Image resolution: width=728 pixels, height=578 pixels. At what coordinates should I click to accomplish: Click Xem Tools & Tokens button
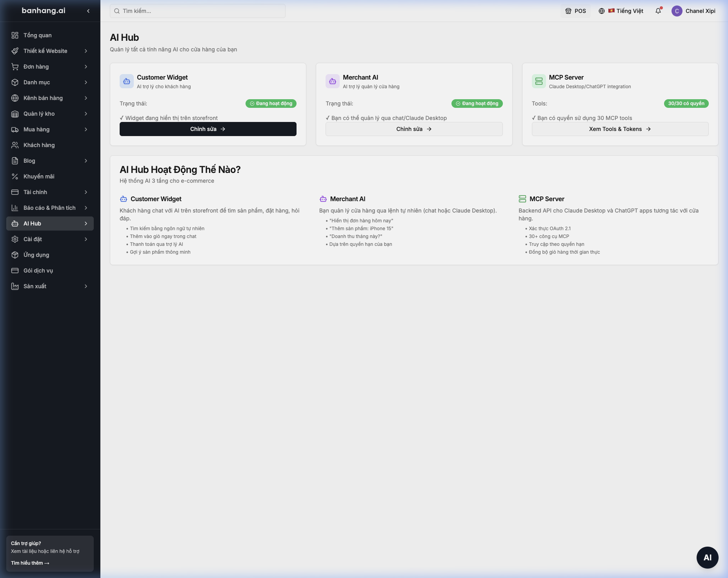click(620, 129)
